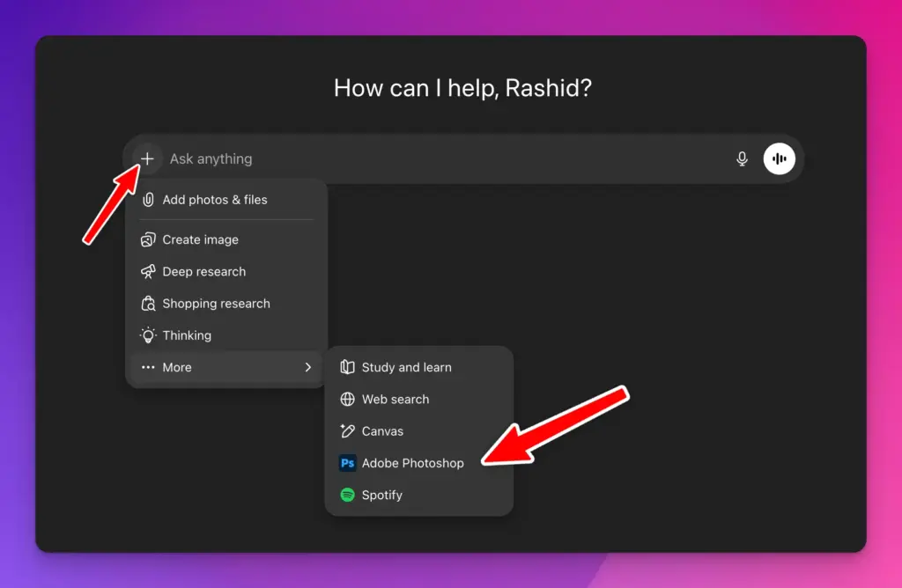Image resolution: width=902 pixels, height=588 pixels.
Task: Enable Web search mode
Action: point(395,399)
